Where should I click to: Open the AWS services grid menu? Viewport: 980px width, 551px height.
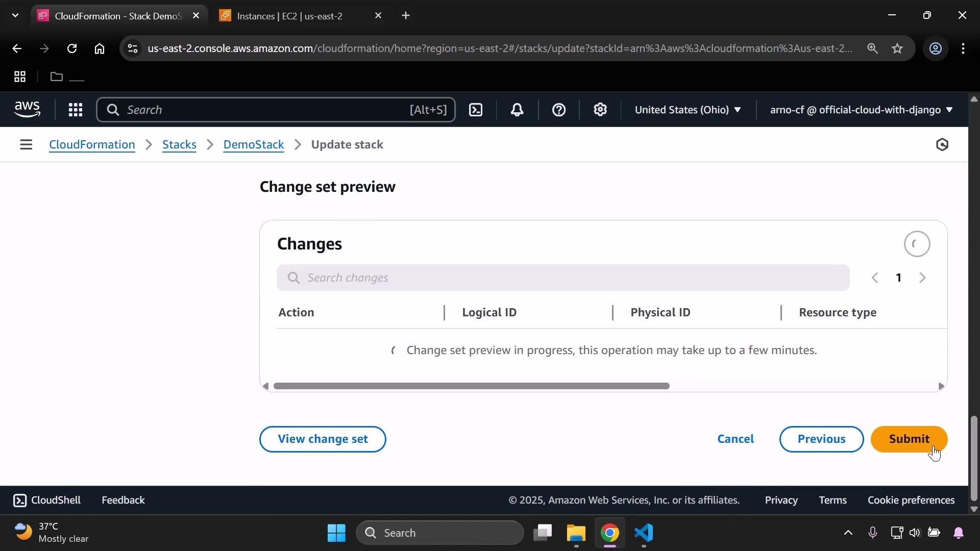(x=76, y=110)
